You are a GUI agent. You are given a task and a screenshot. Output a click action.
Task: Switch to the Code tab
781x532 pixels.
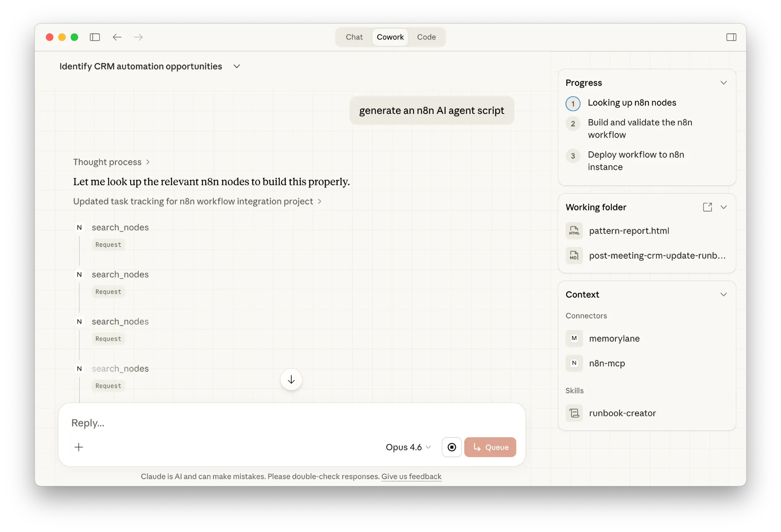pyautogui.click(x=426, y=37)
